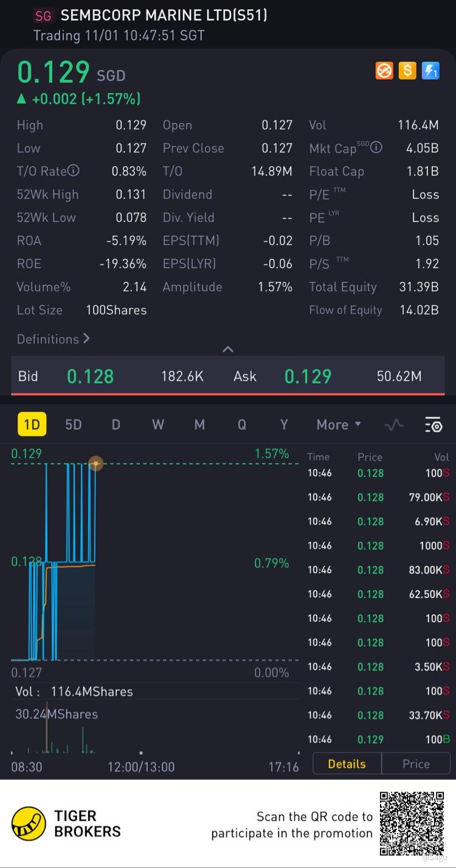
Task: Switch to daily D chart
Action: point(116,425)
